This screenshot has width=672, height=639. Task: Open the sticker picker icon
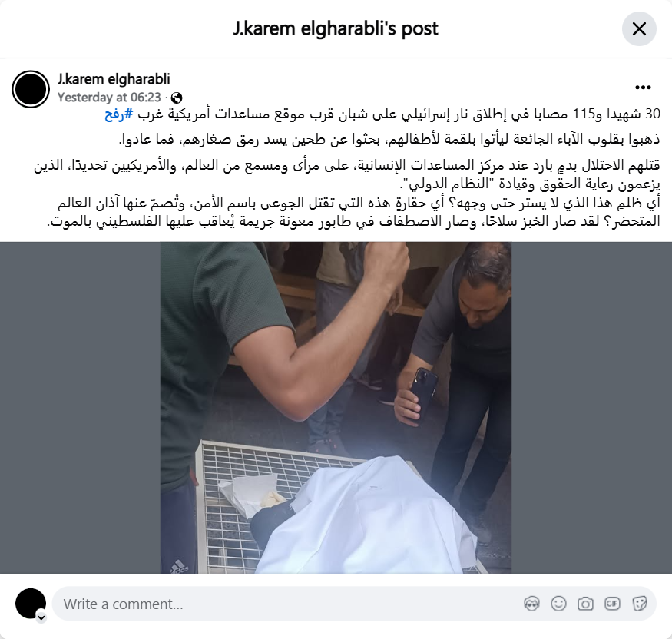pos(639,604)
